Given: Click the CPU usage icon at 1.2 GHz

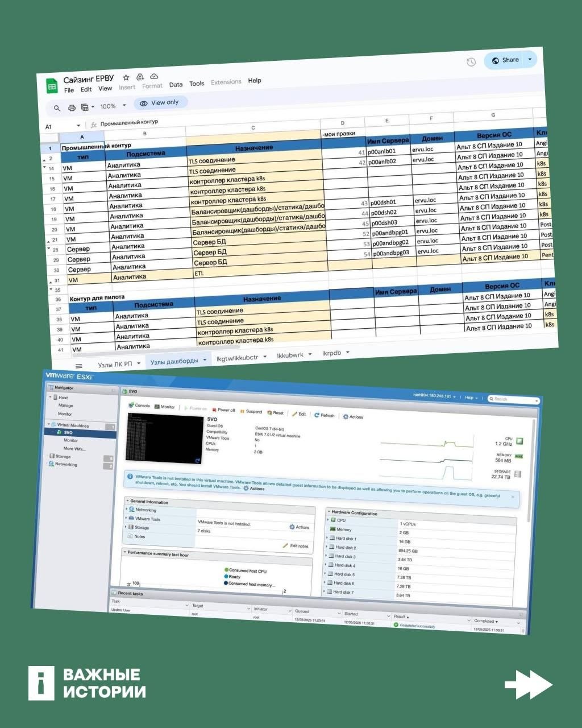Looking at the screenshot, I should click(x=519, y=441).
